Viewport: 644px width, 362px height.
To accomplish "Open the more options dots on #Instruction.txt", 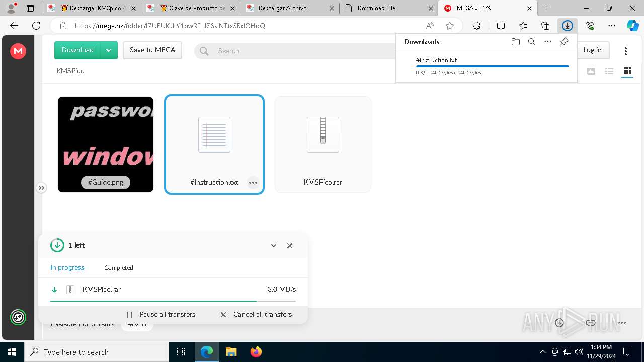I will pyautogui.click(x=253, y=183).
